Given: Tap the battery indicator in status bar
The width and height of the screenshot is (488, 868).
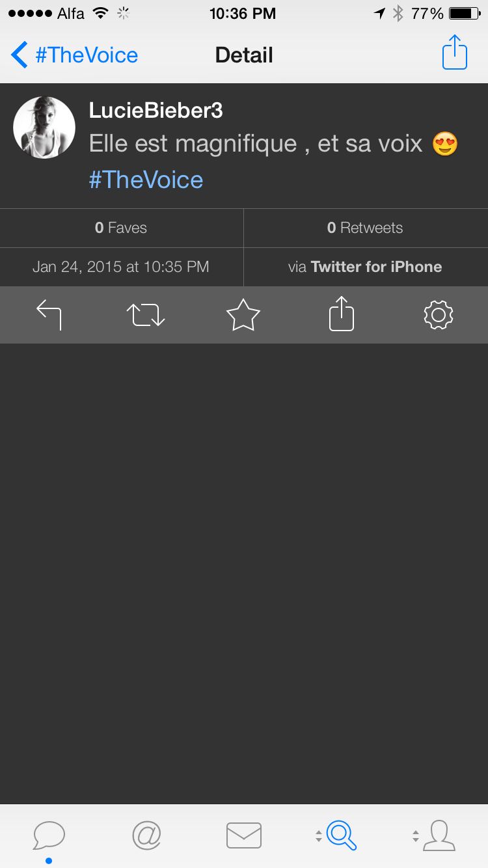Looking at the screenshot, I should tap(465, 13).
